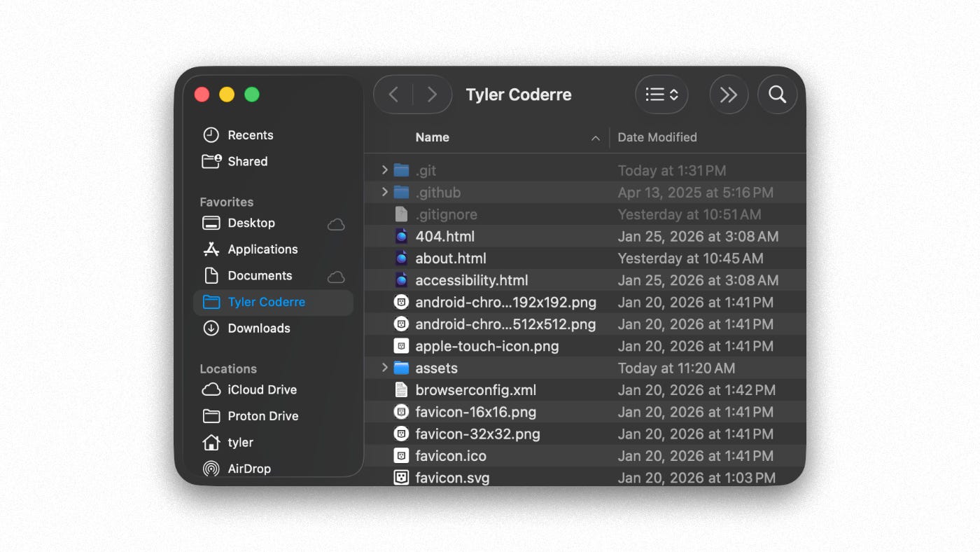Open Recents in the sidebar
980x552 pixels.
tap(251, 134)
